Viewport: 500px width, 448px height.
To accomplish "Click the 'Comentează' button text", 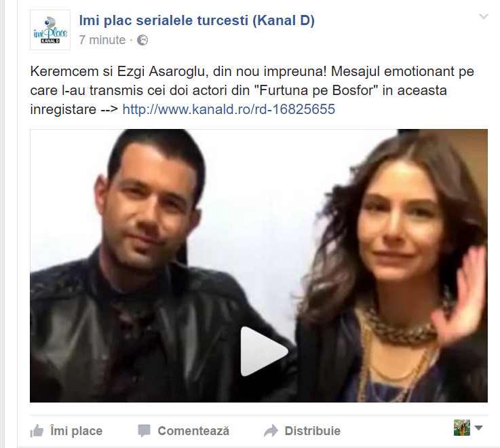I will [x=193, y=431].
